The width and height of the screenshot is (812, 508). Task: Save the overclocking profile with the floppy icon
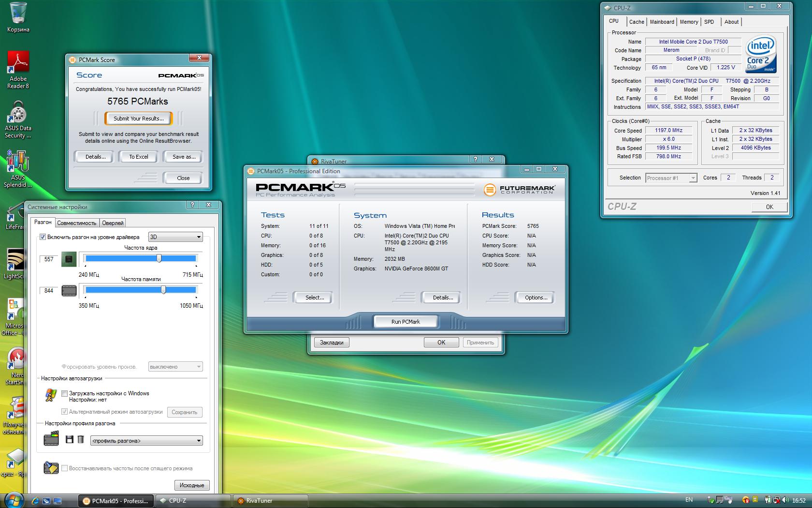70,440
